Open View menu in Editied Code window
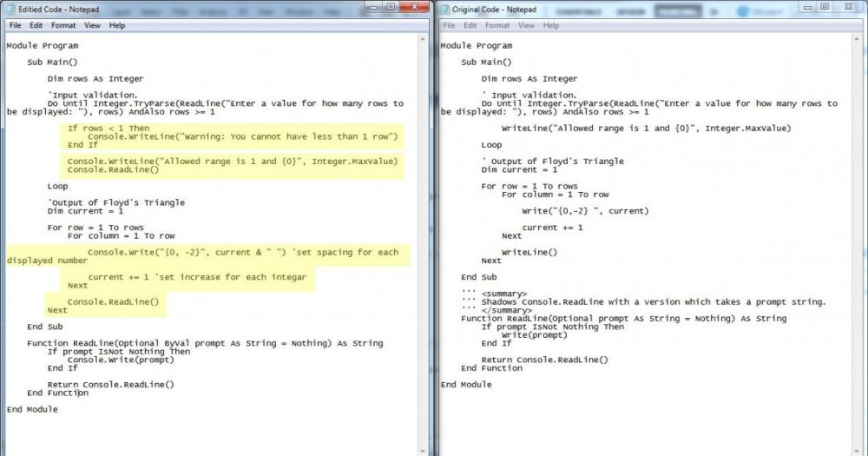 click(92, 25)
